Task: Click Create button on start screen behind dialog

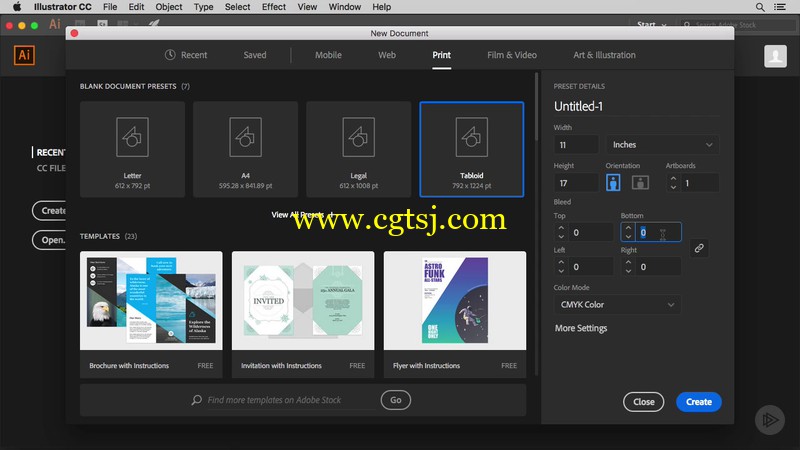Action: pos(49,210)
